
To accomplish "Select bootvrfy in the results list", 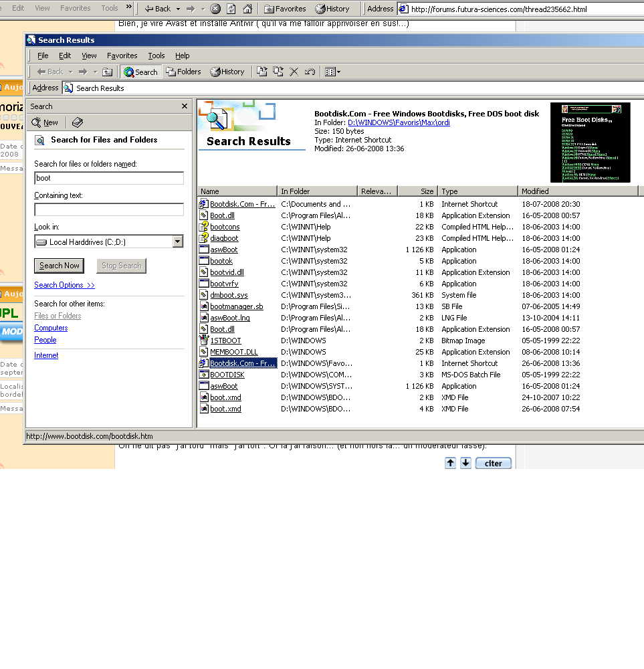I will (224, 284).
